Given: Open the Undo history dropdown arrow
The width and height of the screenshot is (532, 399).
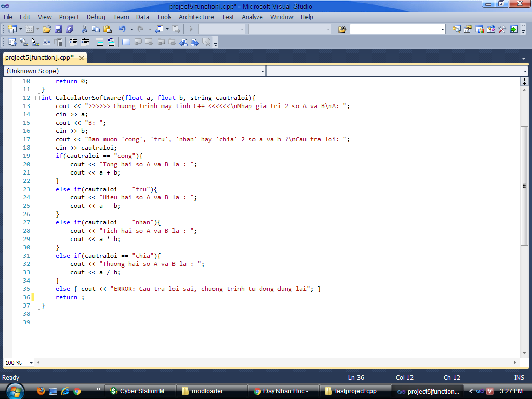Looking at the screenshot, I should (131, 30).
